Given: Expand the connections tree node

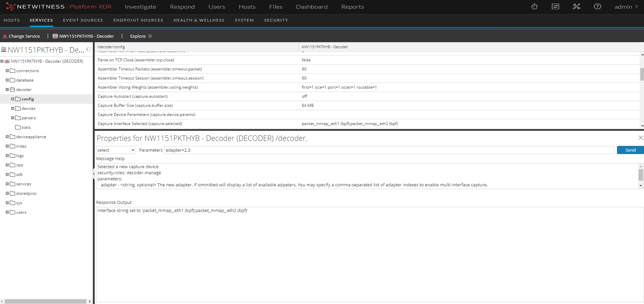Looking at the screenshot, I should [x=7, y=70].
